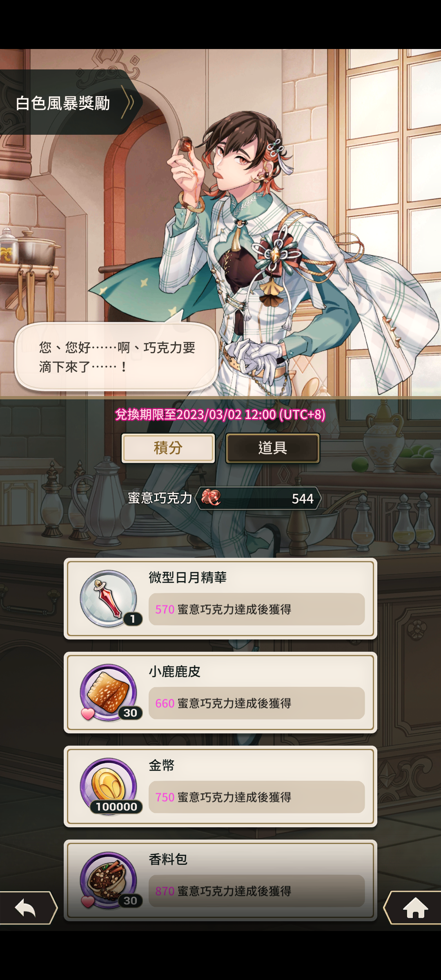This screenshot has height=980, width=441.
Task: Tap the 660 蜜意巧克力達成後獲得 bar
Action: tap(256, 703)
